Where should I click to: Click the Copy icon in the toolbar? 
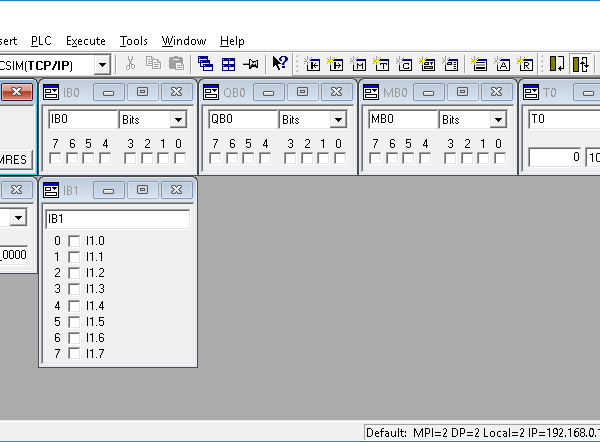tap(153, 64)
